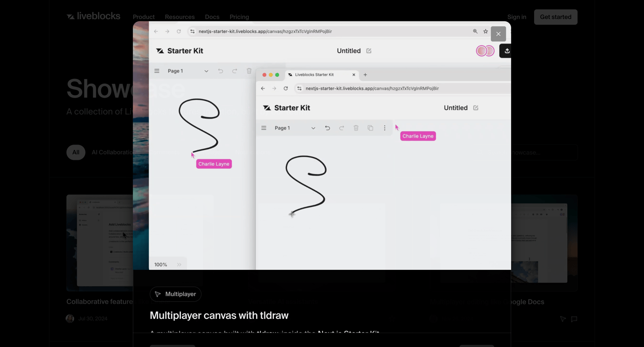Click the cursor icon on the rightmost card
This screenshot has height=347, width=644.
click(x=563, y=319)
